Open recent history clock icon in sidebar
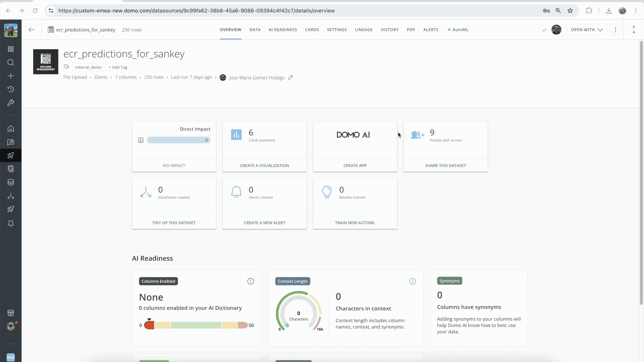The image size is (644, 362). point(11,89)
